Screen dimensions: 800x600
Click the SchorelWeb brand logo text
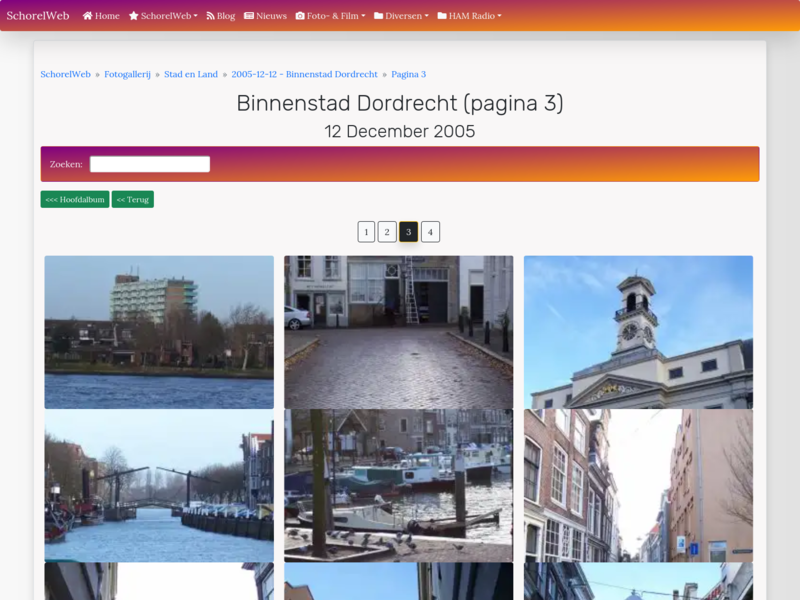click(x=38, y=16)
